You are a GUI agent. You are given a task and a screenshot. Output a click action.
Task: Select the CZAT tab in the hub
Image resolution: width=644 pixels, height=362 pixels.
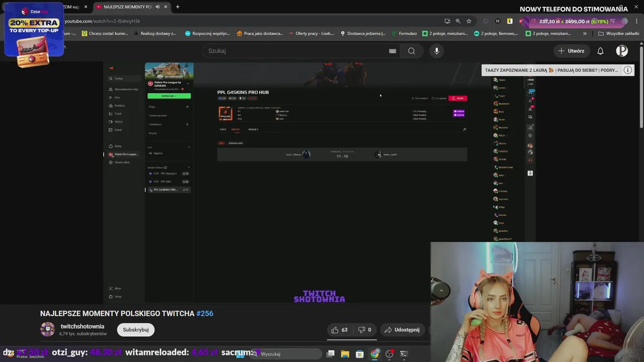pyautogui.click(x=223, y=129)
